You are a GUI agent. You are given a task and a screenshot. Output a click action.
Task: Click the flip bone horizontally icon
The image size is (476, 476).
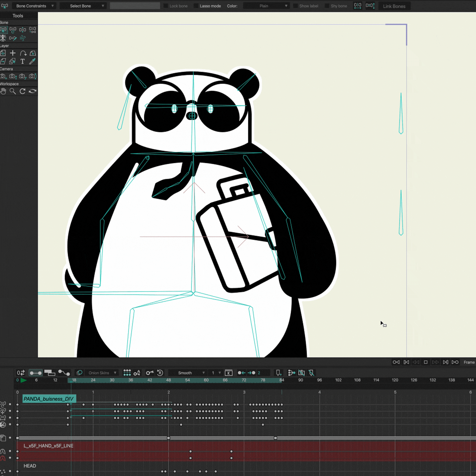point(358,6)
